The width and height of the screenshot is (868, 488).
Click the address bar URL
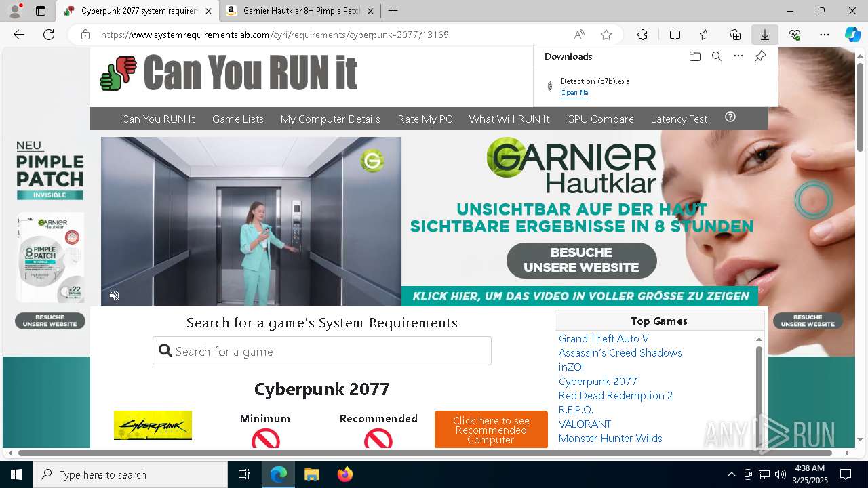[x=275, y=35]
